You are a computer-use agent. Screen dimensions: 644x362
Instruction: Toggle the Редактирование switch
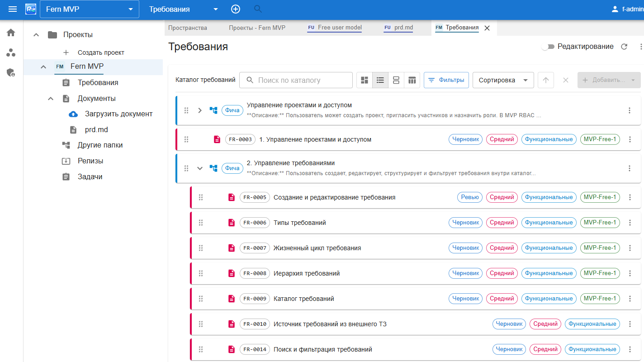coord(548,47)
